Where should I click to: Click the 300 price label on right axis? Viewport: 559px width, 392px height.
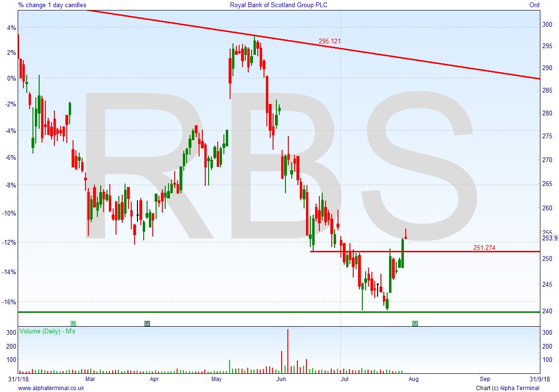[547, 25]
